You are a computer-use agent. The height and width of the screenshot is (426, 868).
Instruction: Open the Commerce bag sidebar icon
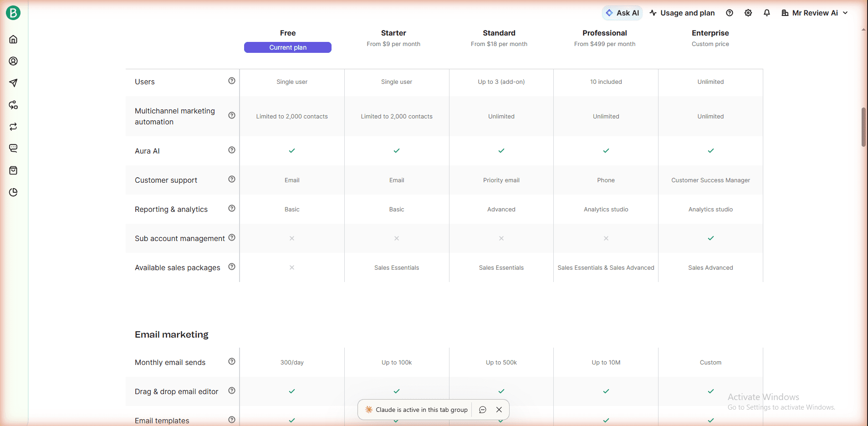pyautogui.click(x=13, y=170)
